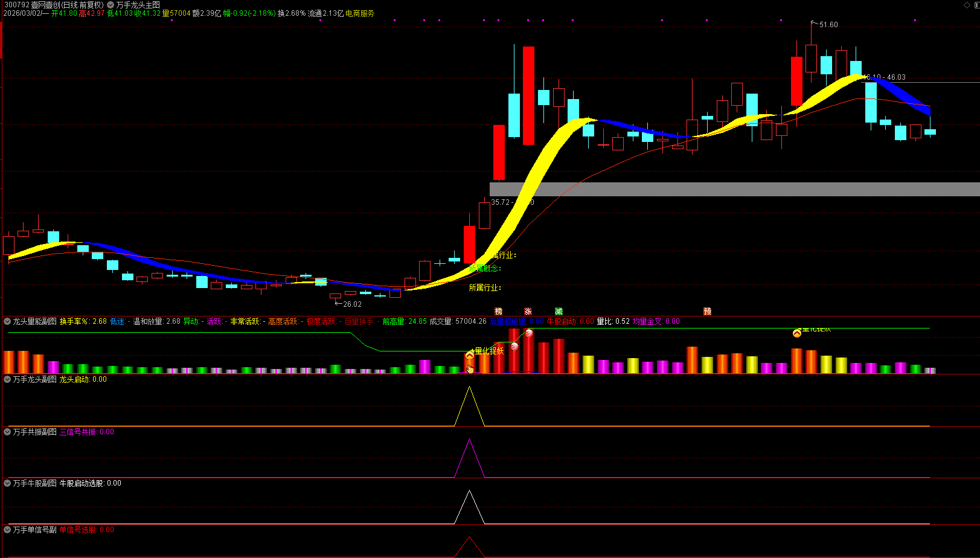
Task: Click the 26.02 low price label
Action: [351, 304]
